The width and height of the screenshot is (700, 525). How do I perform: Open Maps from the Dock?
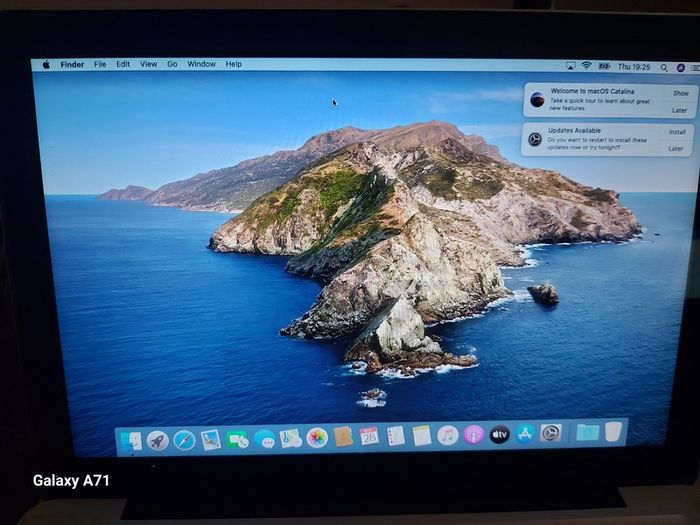coord(291,438)
